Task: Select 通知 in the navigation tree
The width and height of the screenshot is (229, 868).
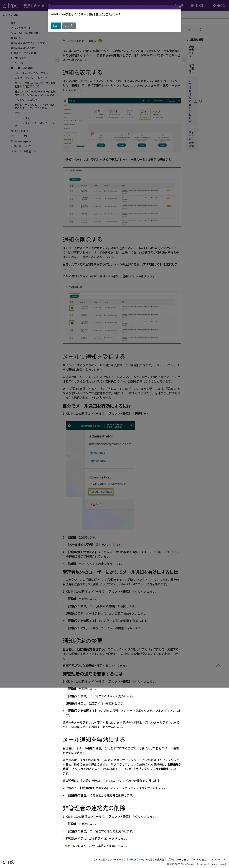Action: [17, 113]
